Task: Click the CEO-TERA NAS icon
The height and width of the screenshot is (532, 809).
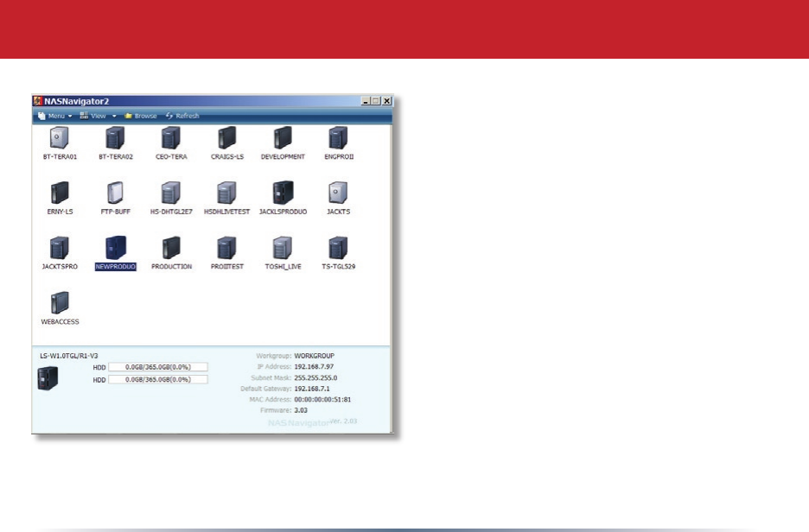Action: click(171, 137)
